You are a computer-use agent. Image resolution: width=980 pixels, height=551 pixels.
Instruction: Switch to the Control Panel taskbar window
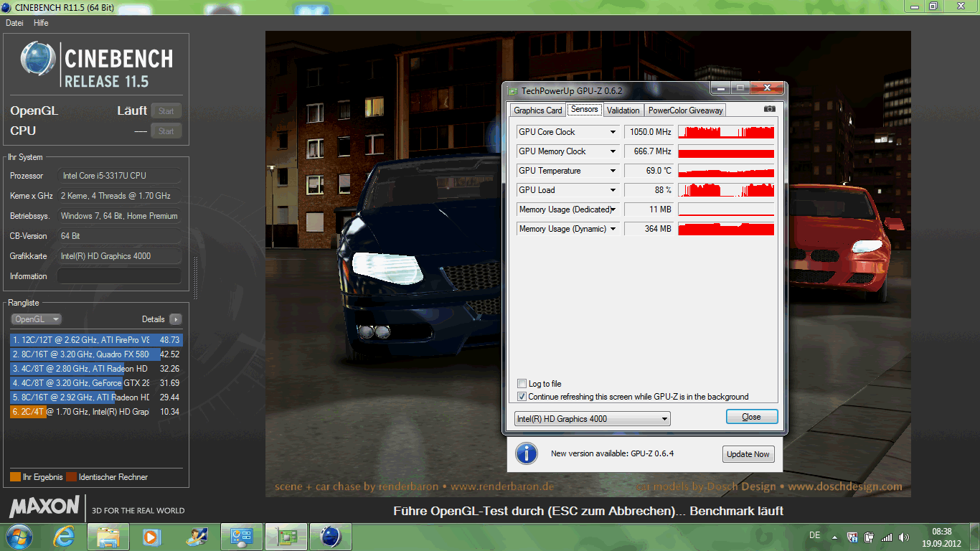242,536
